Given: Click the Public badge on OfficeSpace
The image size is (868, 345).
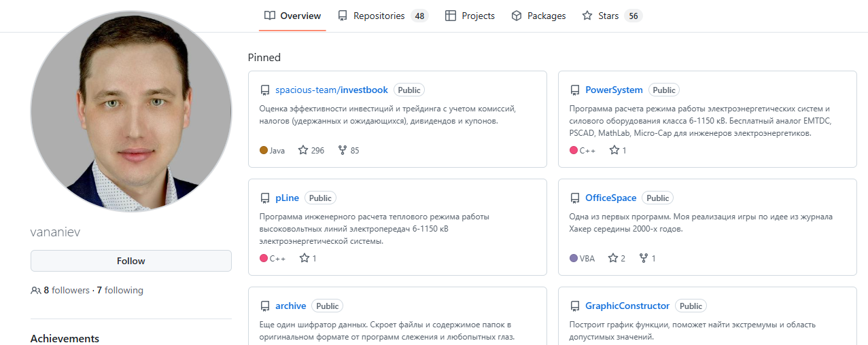Looking at the screenshot, I should coord(658,198).
